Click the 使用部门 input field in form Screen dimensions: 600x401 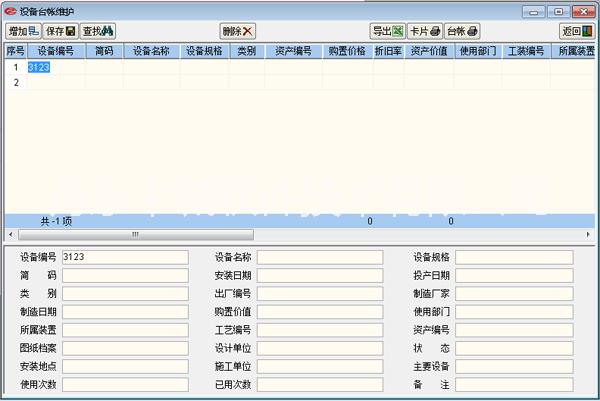click(x=514, y=312)
